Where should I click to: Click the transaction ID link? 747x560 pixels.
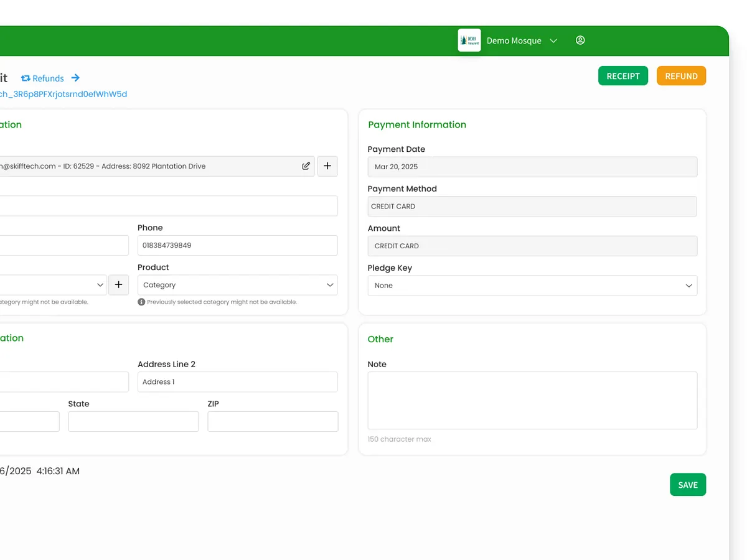(x=62, y=94)
